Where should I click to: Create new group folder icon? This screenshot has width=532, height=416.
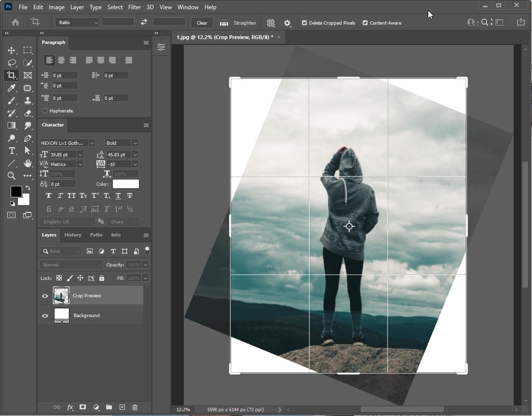109,407
